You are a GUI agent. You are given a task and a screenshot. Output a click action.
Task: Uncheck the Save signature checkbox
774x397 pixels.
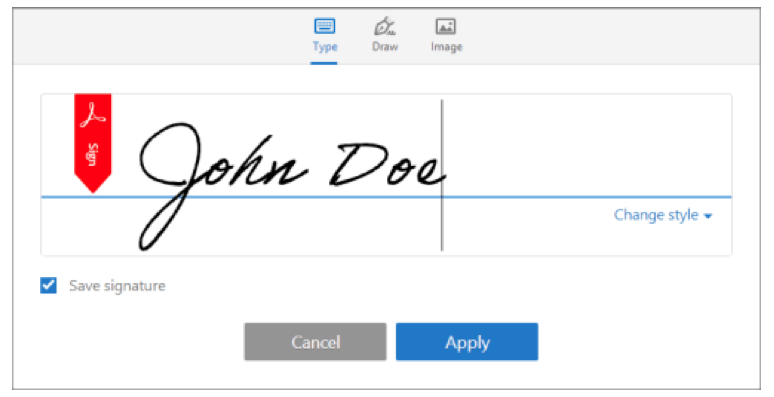point(48,285)
